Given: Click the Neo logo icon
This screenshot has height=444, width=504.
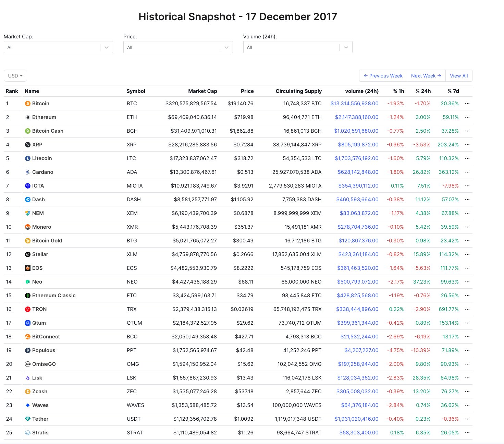Looking at the screenshot, I should [28, 282].
